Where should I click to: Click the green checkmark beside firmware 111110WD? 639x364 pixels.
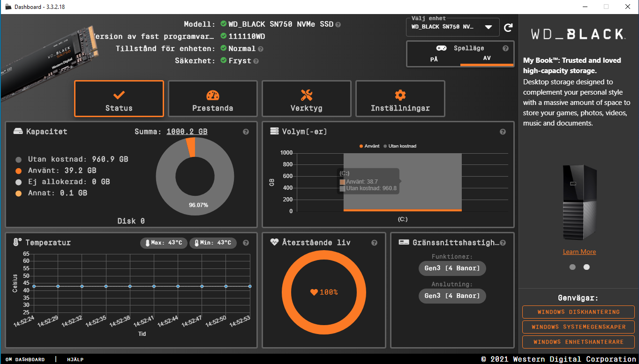pyautogui.click(x=224, y=36)
